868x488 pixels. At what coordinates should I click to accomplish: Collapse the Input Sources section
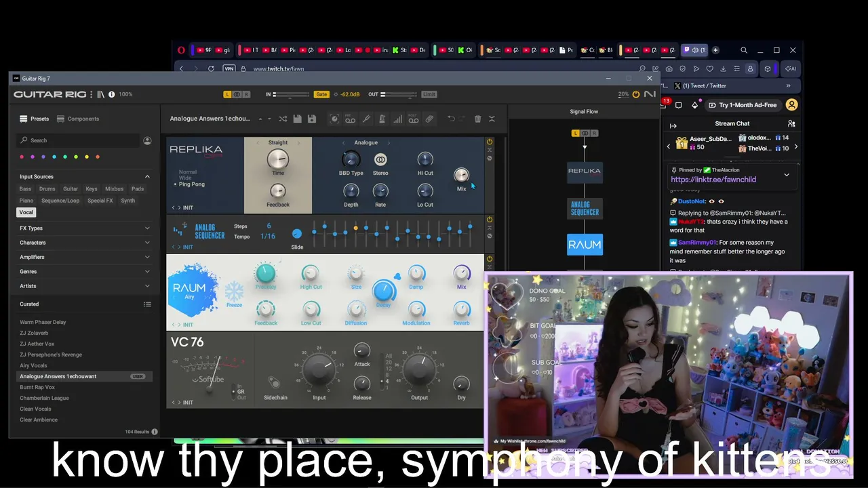coord(147,177)
